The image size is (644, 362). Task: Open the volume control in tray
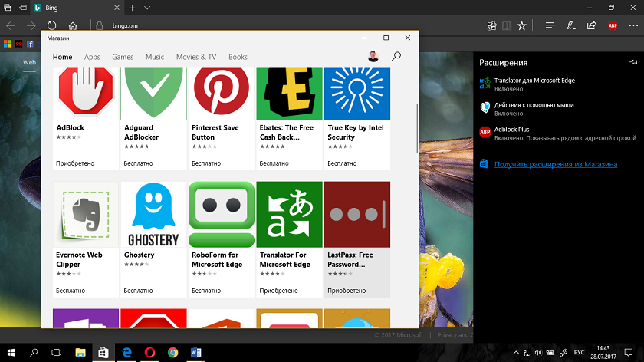click(538, 353)
